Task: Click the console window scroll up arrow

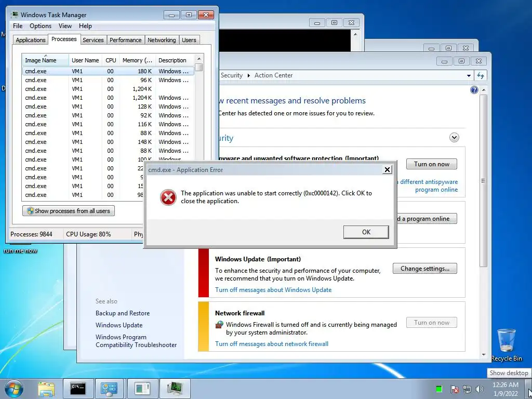Action: (355, 34)
